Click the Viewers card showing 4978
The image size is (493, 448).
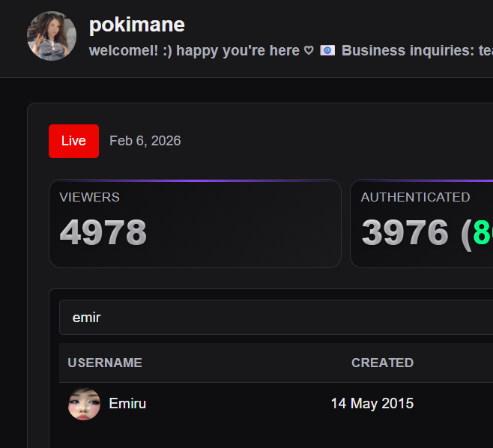click(195, 223)
